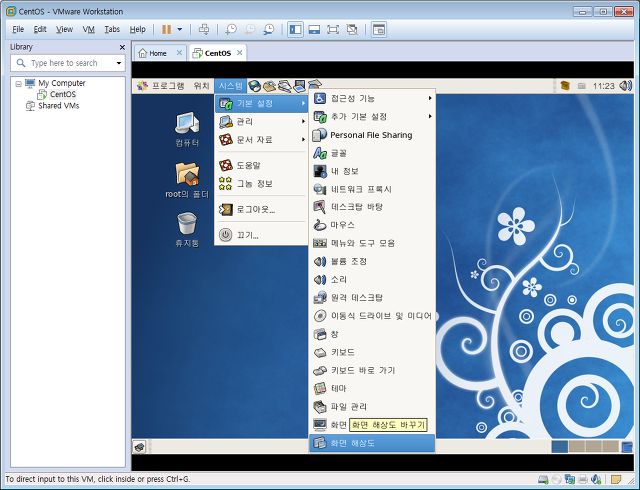The height and width of the screenshot is (490, 640).
Task: Toggle the console view icon in toolbar
Action: point(379,29)
